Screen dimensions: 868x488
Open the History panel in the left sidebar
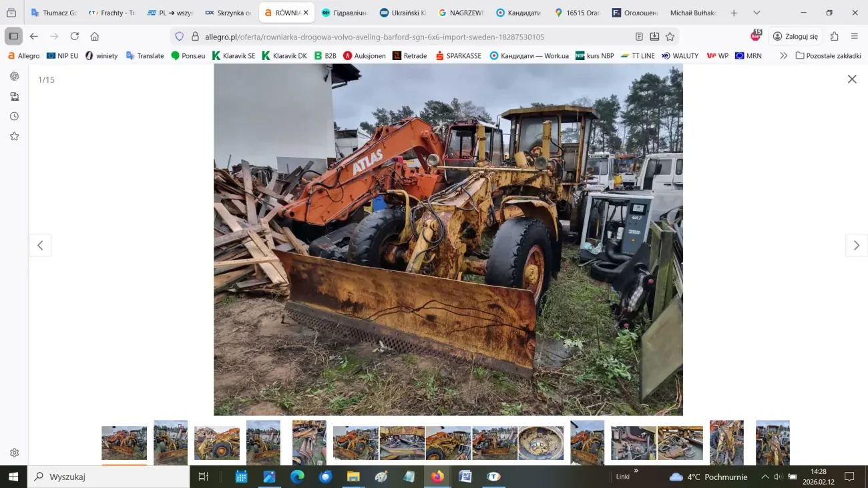pos(14,115)
